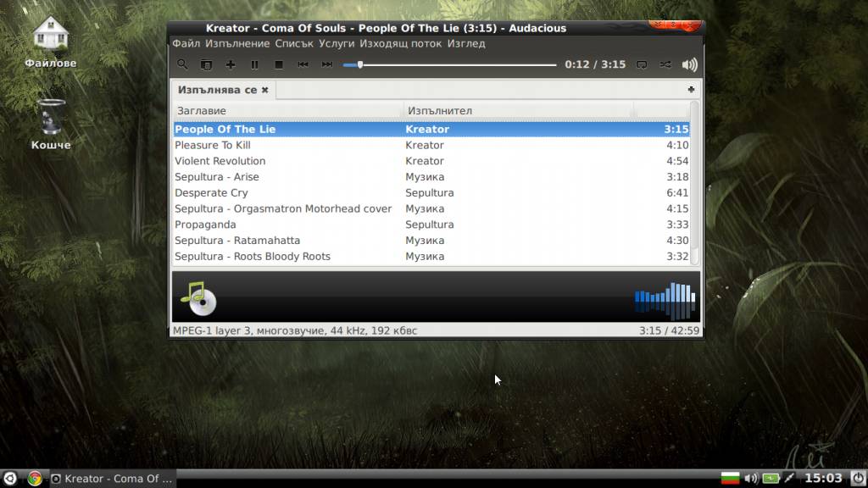Click the album art music note thumbnail
Screen dimensions: 868x488
(x=198, y=297)
